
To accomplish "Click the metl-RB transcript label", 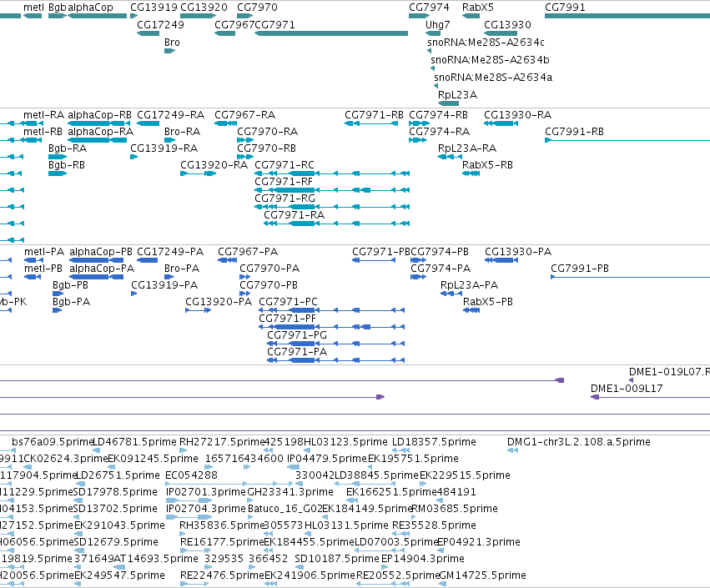I will click(x=43, y=132).
